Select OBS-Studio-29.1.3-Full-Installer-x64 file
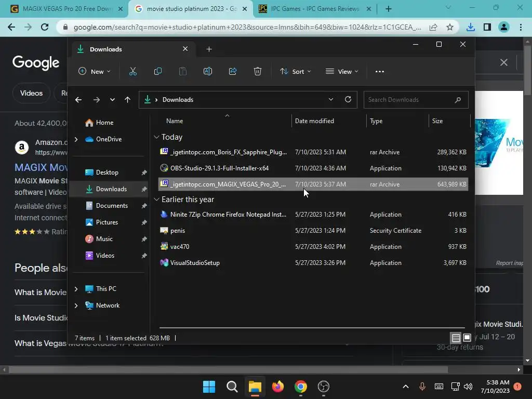This screenshot has width=532, height=399. tap(313, 168)
